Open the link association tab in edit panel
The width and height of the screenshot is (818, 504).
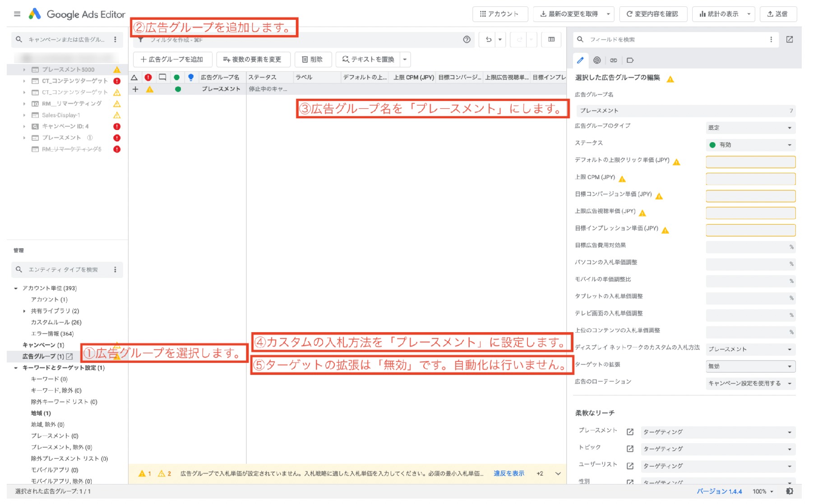point(613,60)
